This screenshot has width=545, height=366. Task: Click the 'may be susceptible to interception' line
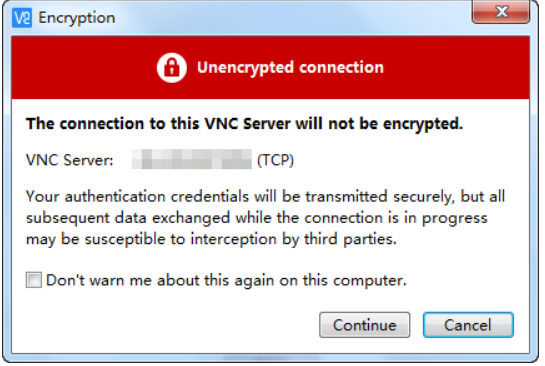(211, 240)
